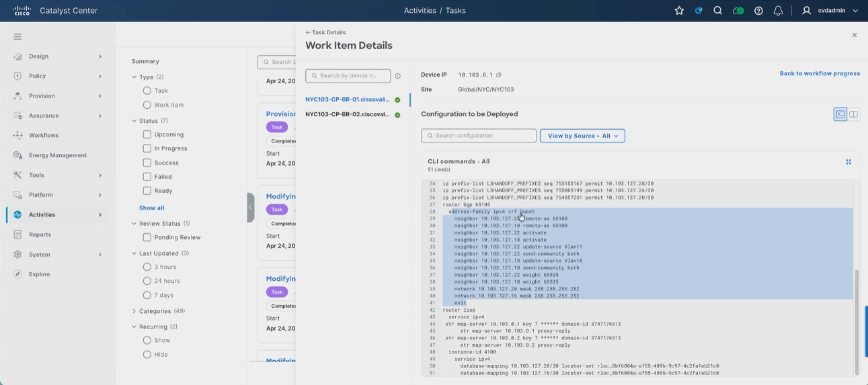Click the Tools wrench icon

pos(17,175)
